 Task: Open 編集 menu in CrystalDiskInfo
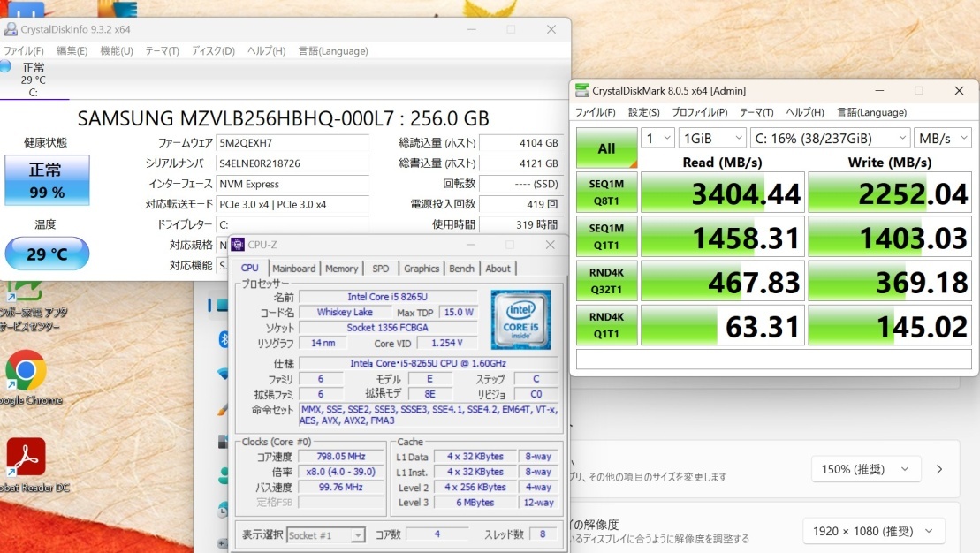[72, 50]
